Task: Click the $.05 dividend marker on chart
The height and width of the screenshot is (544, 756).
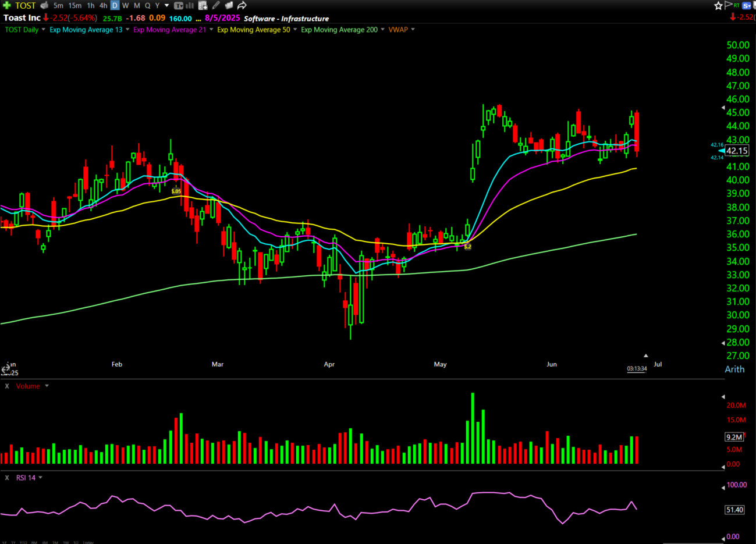Action: [x=176, y=191]
